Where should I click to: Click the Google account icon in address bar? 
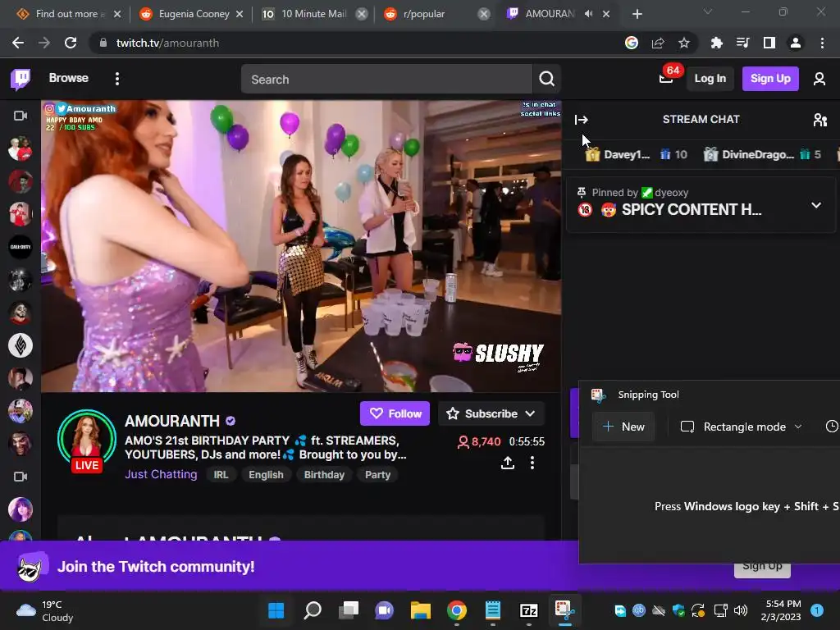pyautogui.click(x=632, y=43)
